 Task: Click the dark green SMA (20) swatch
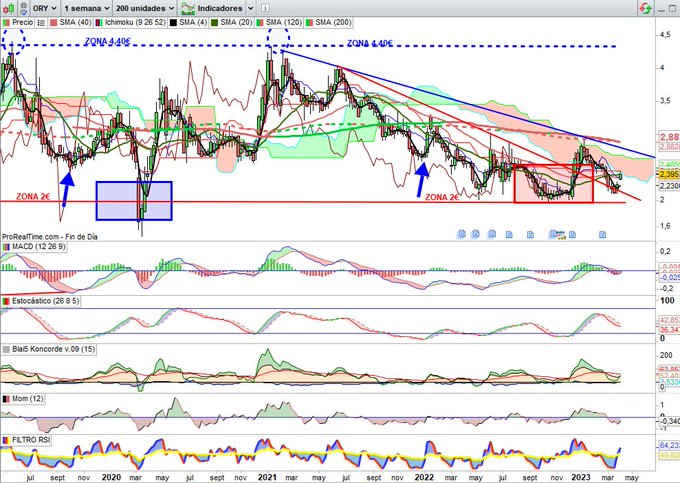pos(214,22)
